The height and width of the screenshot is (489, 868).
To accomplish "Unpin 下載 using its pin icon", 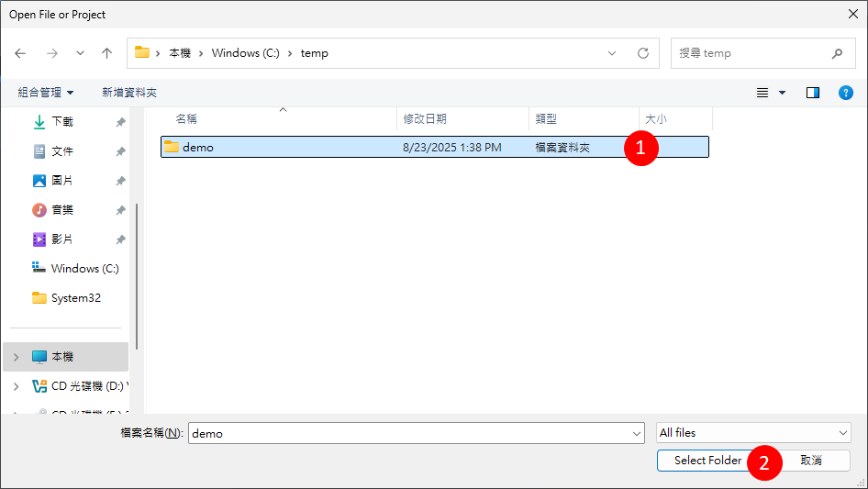I will 120,122.
